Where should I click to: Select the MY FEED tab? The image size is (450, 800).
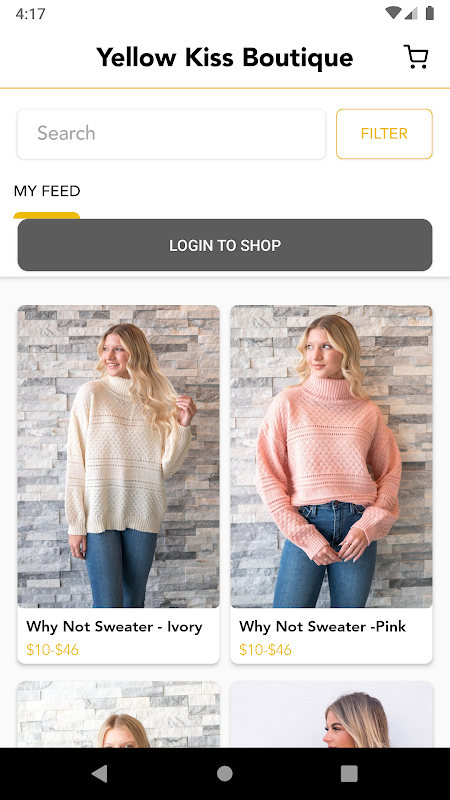[x=47, y=191]
